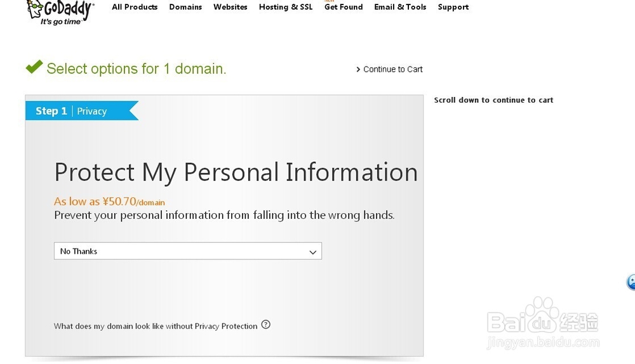
Task: Click the GoDaddy logo
Action: tap(60, 11)
